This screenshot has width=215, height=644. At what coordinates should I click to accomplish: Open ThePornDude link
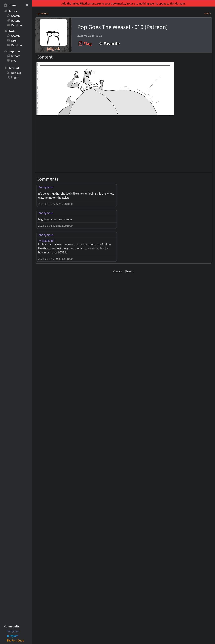[15, 640]
